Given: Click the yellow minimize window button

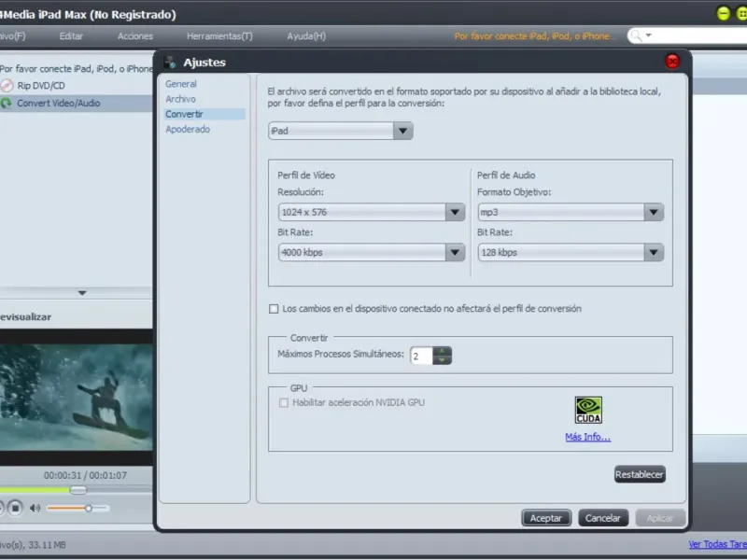Looking at the screenshot, I should (723, 13).
